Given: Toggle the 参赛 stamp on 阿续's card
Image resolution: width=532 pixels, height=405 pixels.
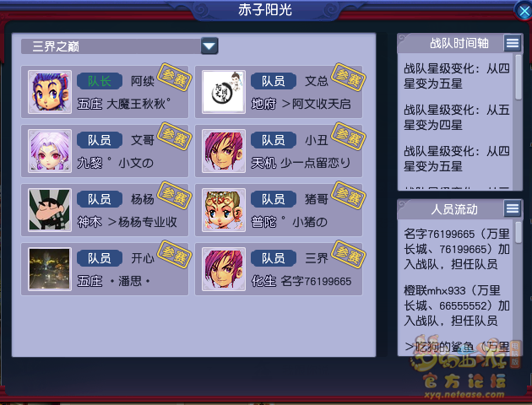Looking at the screenshot, I should [175, 78].
